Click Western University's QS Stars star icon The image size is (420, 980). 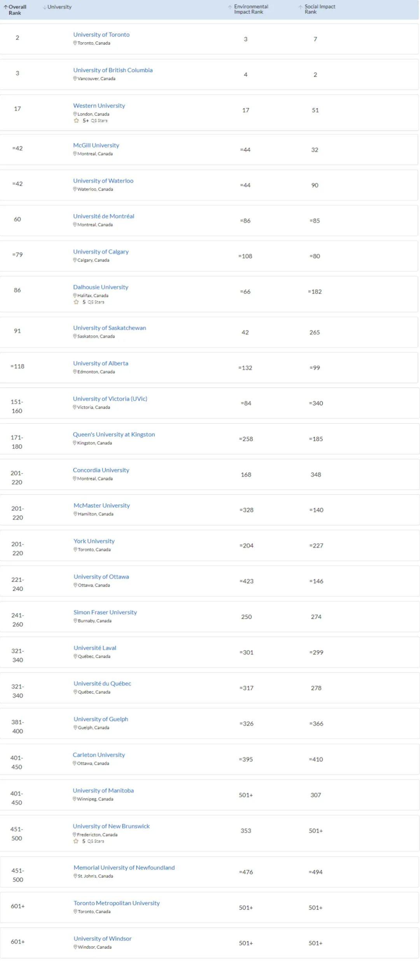76,121
